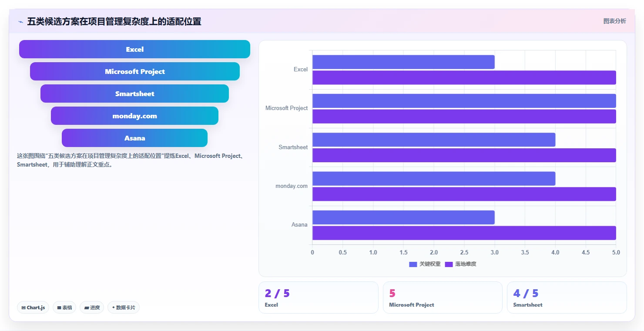
Task: Select the Asana stage in the funnel
Action: point(134,138)
